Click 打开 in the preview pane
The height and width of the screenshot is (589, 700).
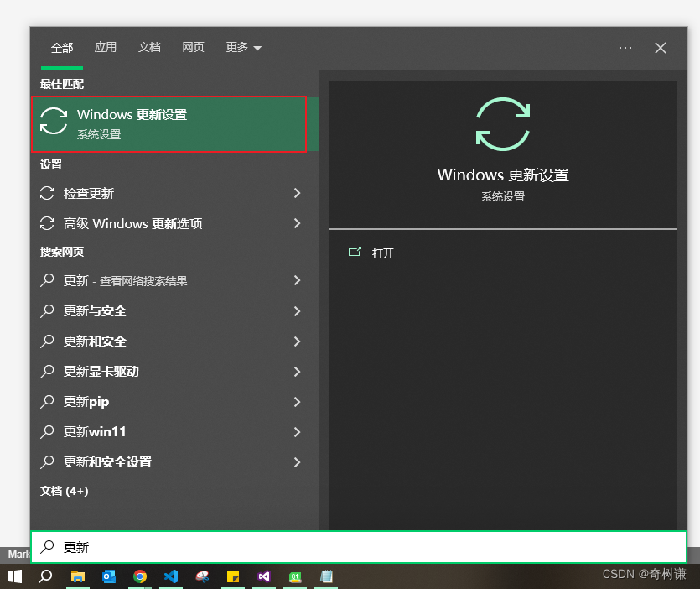click(371, 253)
